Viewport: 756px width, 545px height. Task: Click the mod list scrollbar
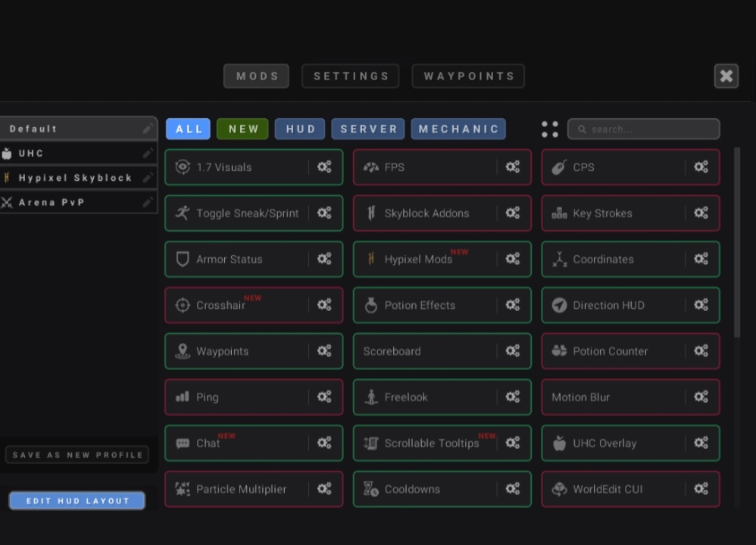point(737,242)
